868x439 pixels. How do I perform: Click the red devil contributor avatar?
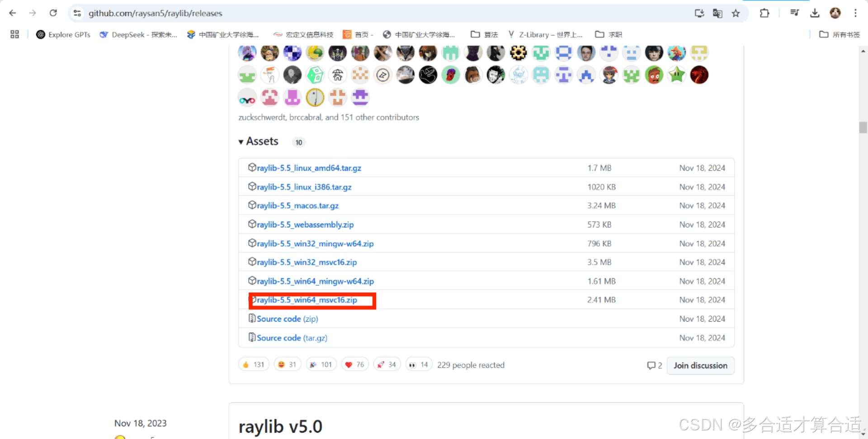pos(699,75)
